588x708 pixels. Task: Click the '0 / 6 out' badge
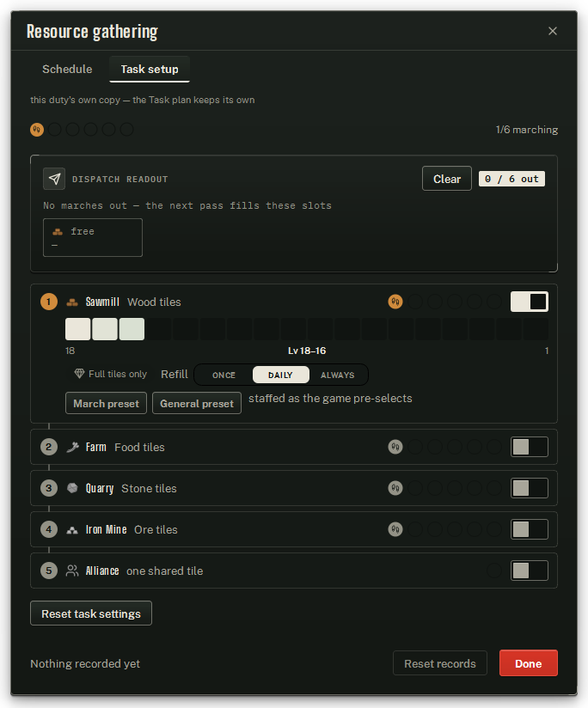(511, 179)
